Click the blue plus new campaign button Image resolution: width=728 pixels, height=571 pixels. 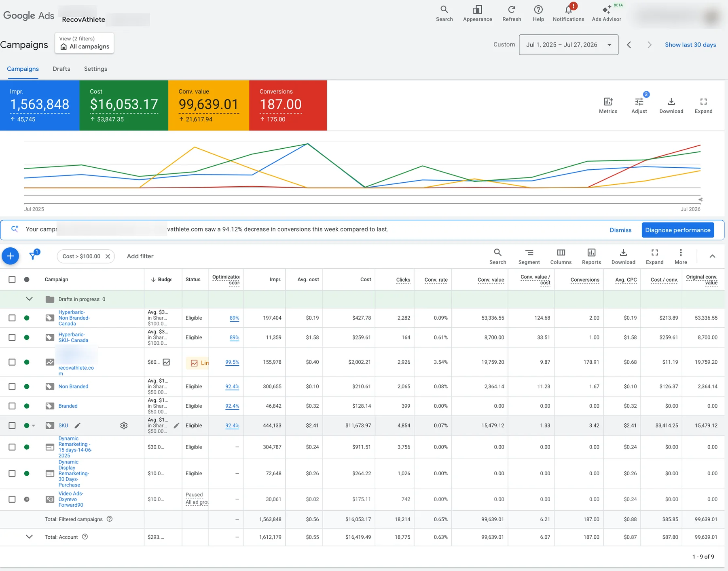click(11, 256)
